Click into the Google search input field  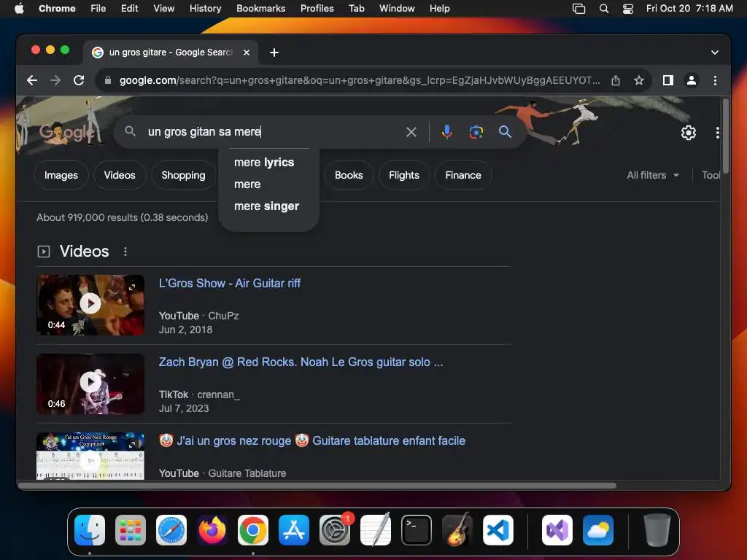pyautogui.click(x=274, y=132)
